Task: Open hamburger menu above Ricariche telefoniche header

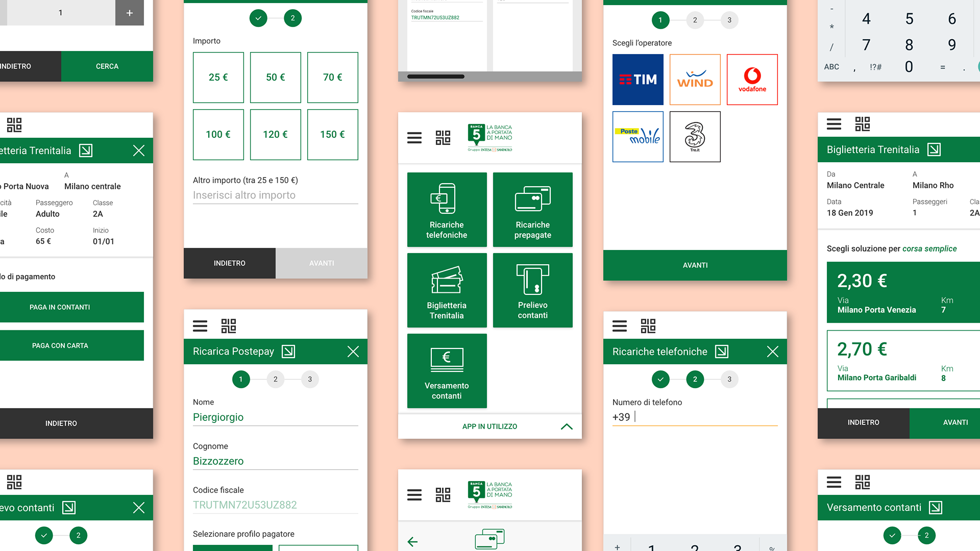Action: tap(620, 326)
